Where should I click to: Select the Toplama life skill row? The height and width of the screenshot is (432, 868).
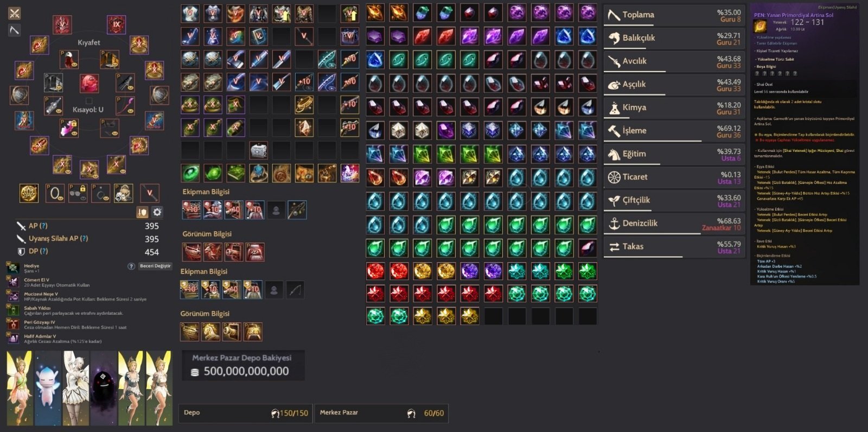click(673, 15)
